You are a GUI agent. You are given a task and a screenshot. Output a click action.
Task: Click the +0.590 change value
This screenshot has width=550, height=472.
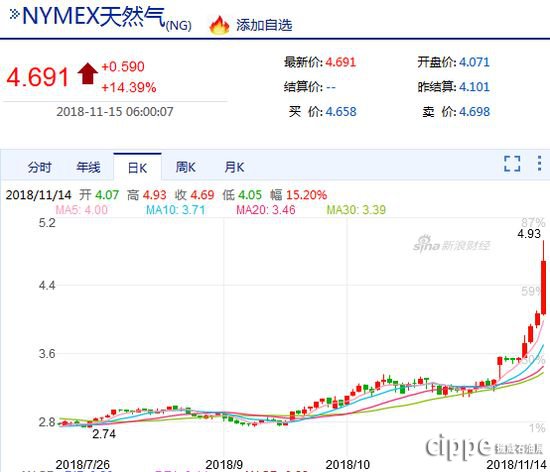(x=123, y=67)
